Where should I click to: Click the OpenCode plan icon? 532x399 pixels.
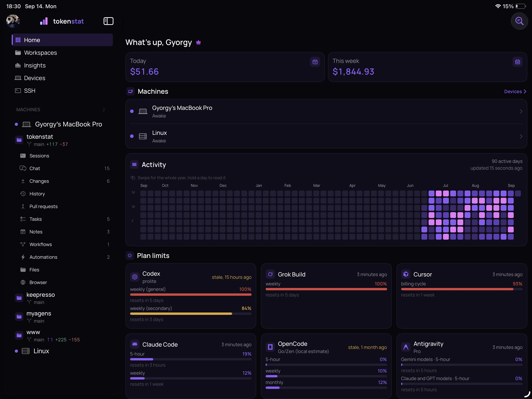[x=270, y=347]
